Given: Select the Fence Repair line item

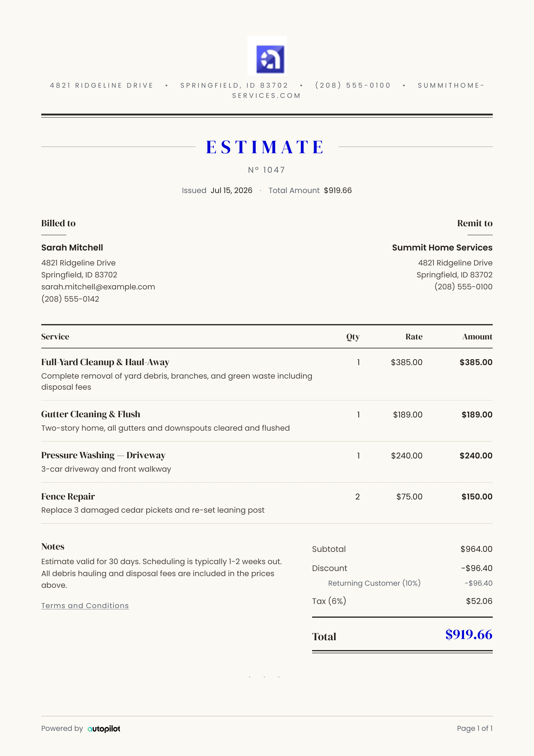Looking at the screenshot, I should (267, 503).
